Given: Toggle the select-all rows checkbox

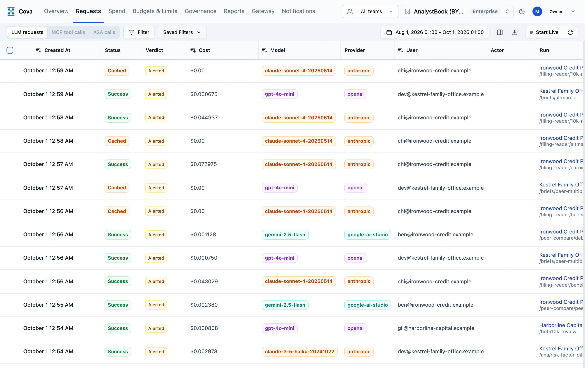Looking at the screenshot, I should [10, 50].
